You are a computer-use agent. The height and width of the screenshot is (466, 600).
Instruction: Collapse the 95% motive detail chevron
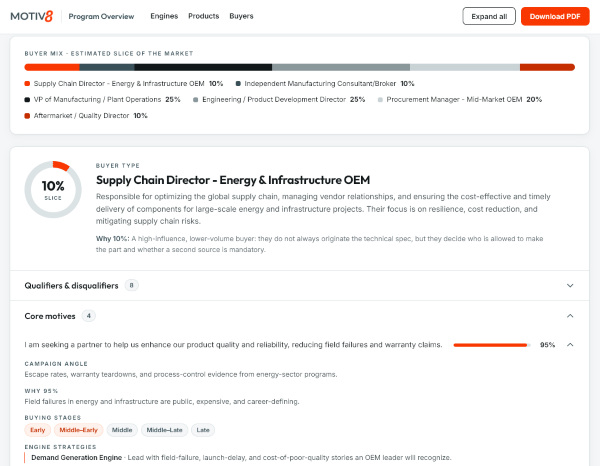pyautogui.click(x=570, y=345)
